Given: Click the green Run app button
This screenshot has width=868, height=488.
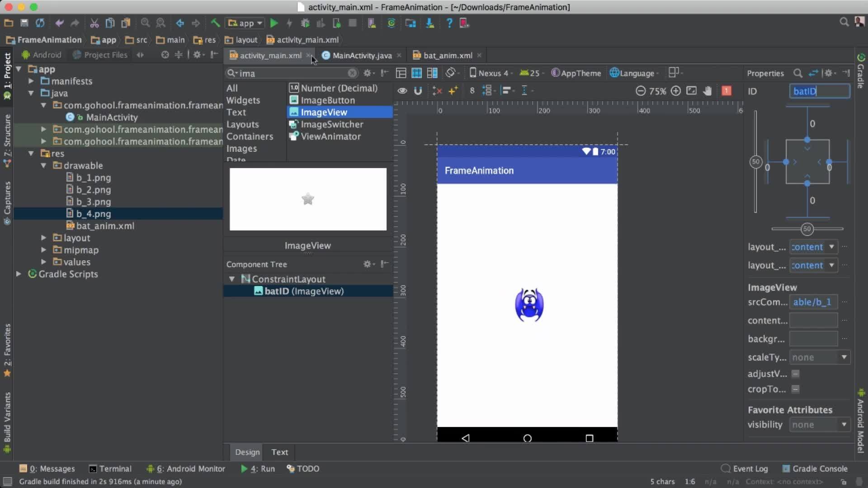Looking at the screenshot, I should (274, 23).
